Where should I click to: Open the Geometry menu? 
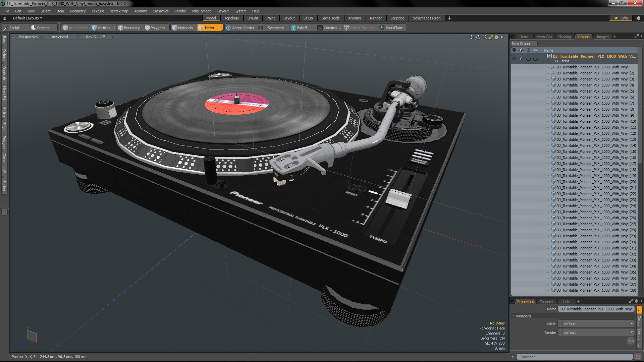tap(77, 11)
